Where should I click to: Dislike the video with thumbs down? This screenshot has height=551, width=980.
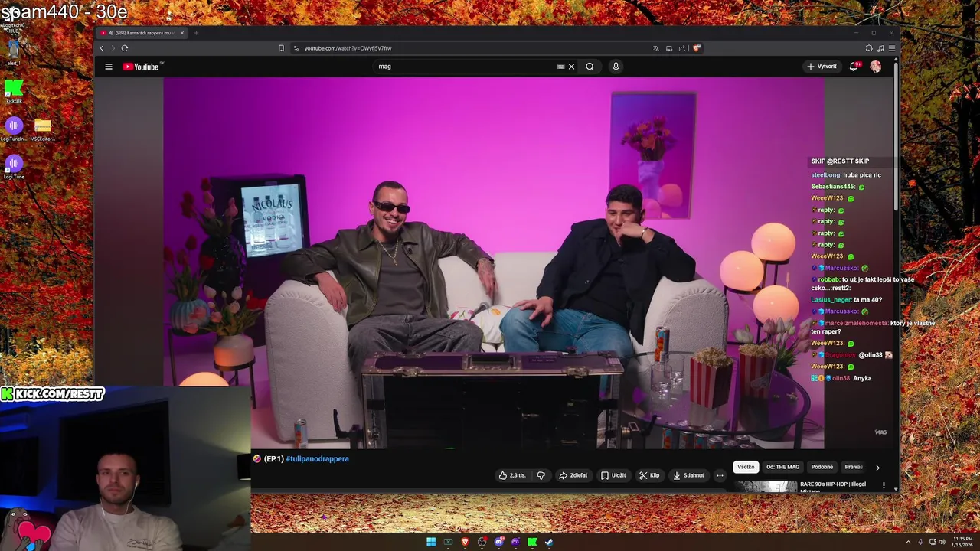(x=541, y=475)
